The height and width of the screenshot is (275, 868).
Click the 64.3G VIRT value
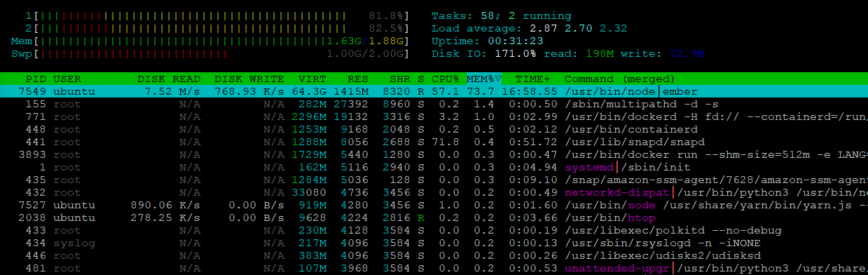pos(309,91)
